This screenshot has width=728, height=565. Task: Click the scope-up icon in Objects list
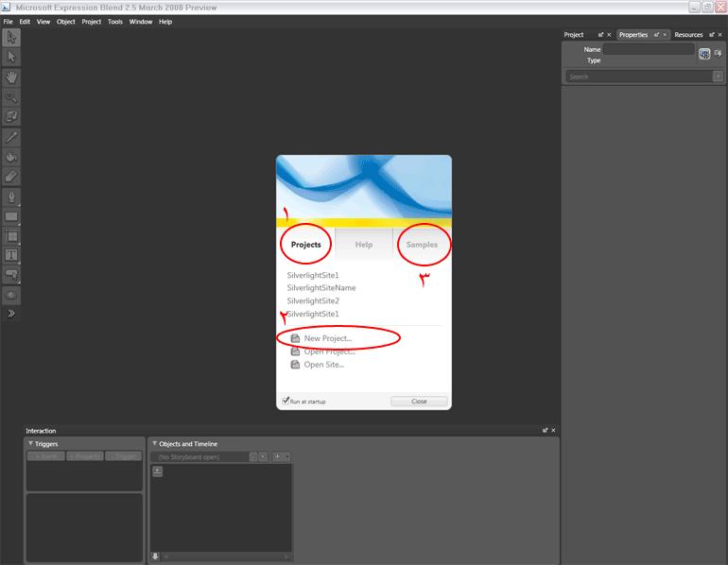157,471
